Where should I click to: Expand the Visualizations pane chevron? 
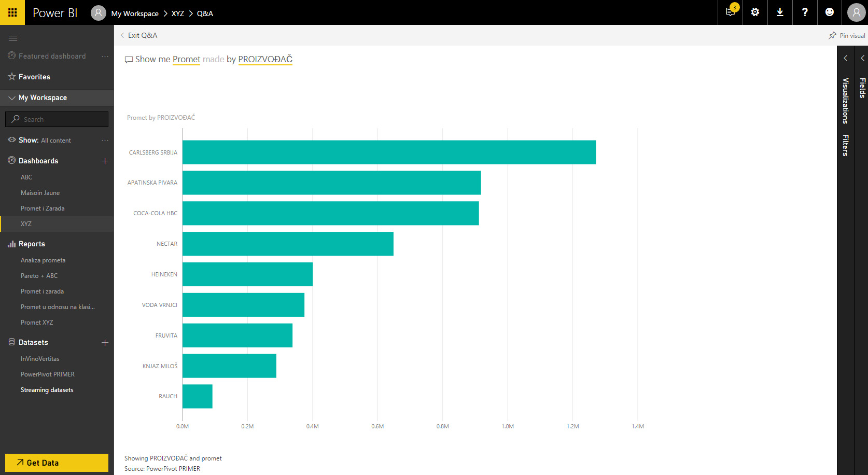pos(845,58)
